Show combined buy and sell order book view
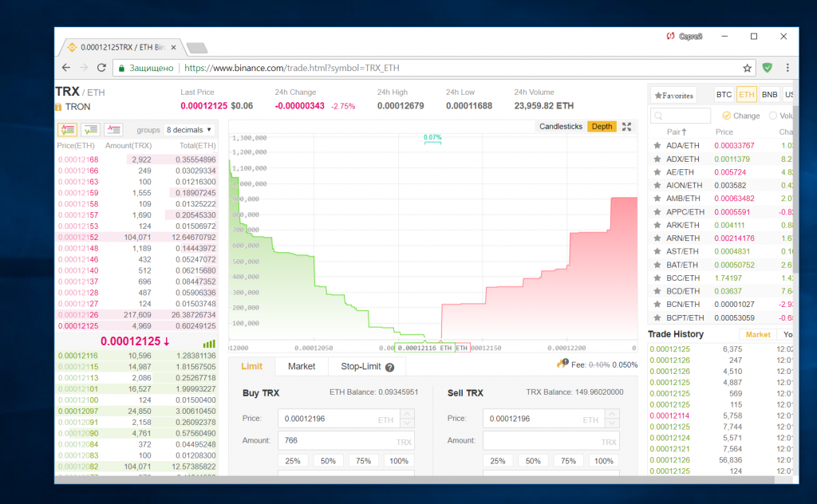 click(68, 130)
